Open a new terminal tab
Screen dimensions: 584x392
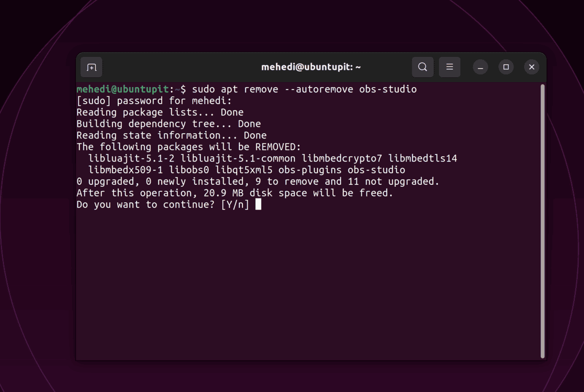click(91, 67)
